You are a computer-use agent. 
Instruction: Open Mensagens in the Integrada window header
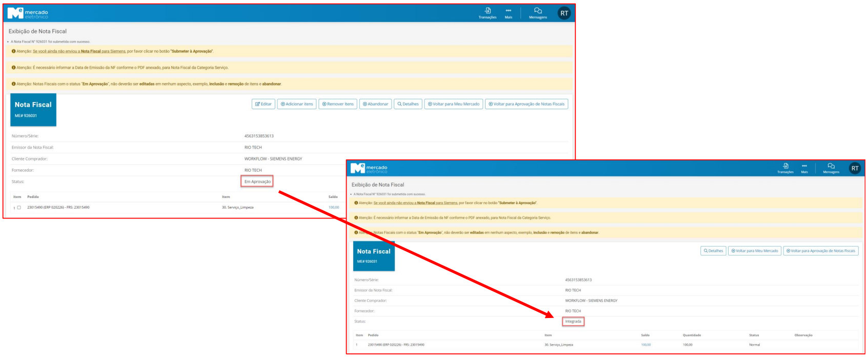point(831,169)
